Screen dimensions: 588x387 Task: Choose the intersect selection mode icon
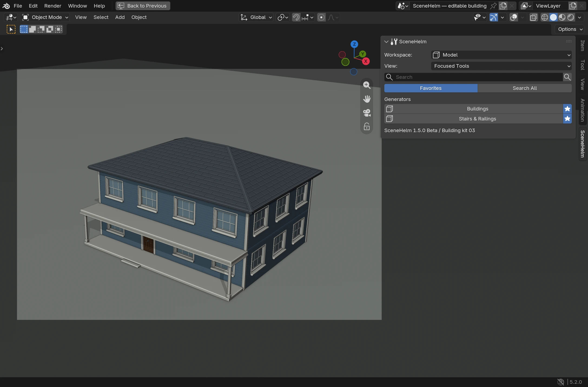[58, 29]
